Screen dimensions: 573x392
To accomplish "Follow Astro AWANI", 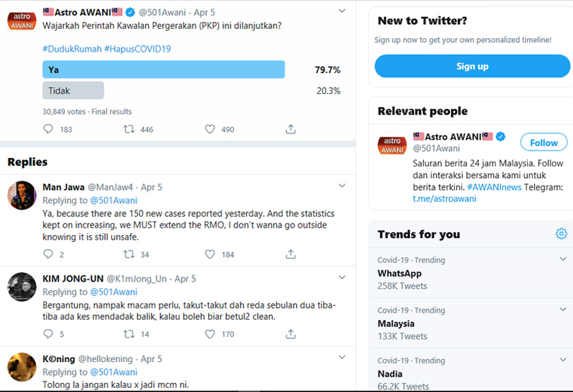I will (x=544, y=142).
